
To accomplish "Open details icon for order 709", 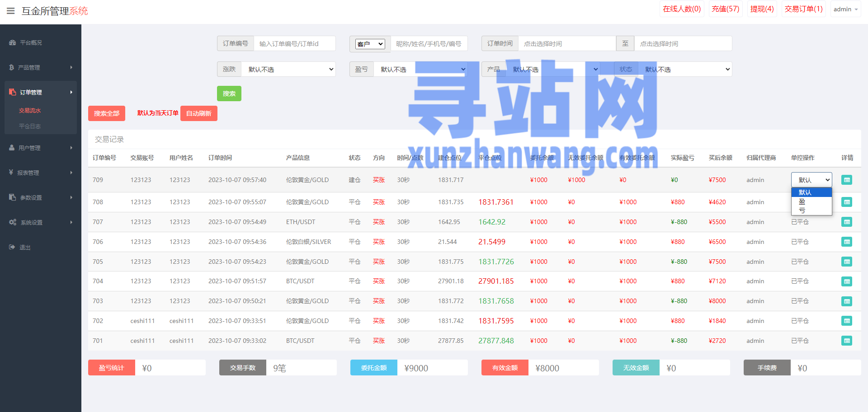I will point(846,180).
